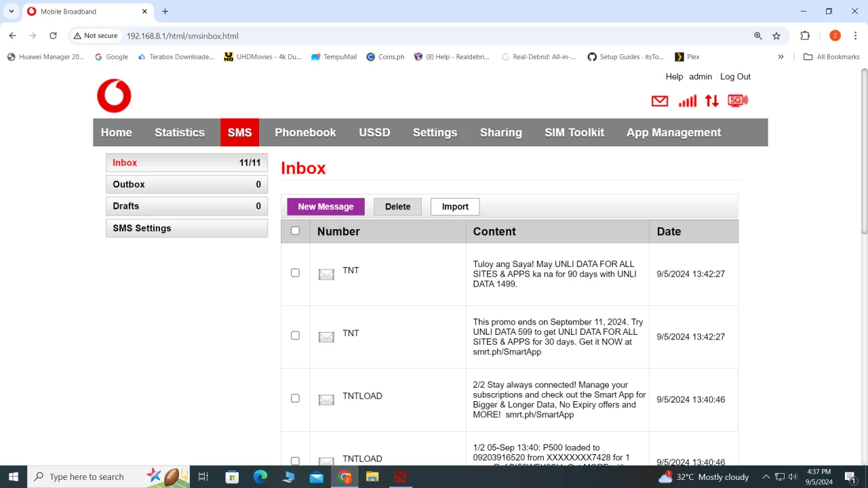Open Chrome three-dot menu
Image resolution: width=868 pixels, height=488 pixels.
(x=856, y=36)
